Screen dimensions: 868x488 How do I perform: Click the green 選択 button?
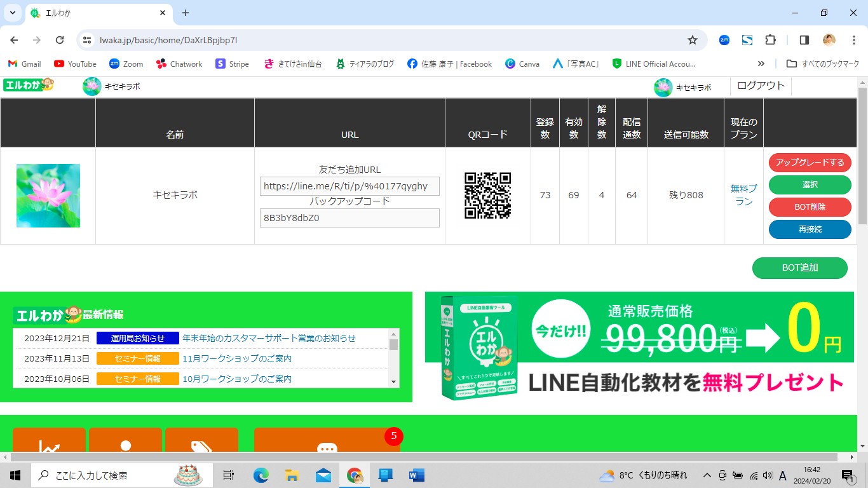(x=810, y=185)
